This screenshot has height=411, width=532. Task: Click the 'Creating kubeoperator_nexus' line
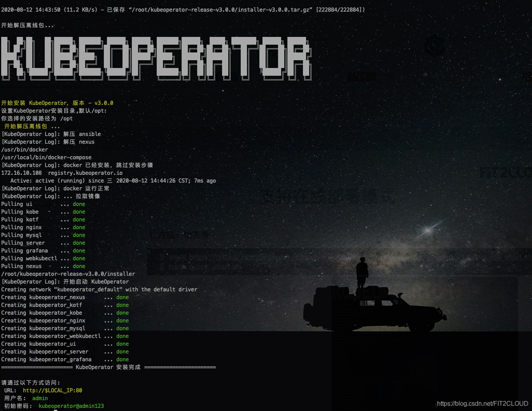(65, 297)
